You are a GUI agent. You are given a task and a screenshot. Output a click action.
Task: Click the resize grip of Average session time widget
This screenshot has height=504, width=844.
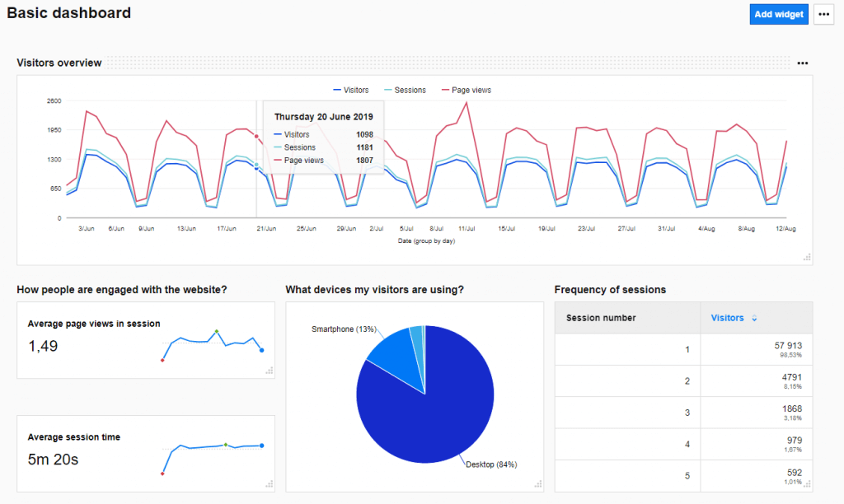270,486
